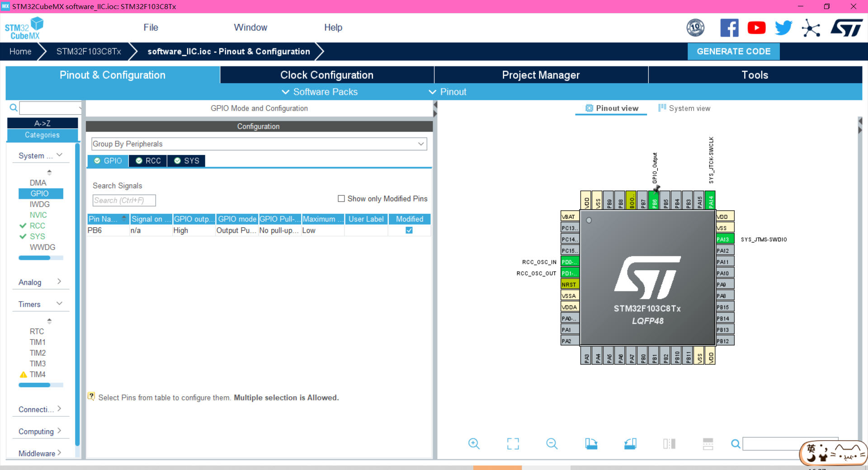868x470 pixels.
Task: Switch to the Clock Configuration tab
Action: click(x=326, y=75)
